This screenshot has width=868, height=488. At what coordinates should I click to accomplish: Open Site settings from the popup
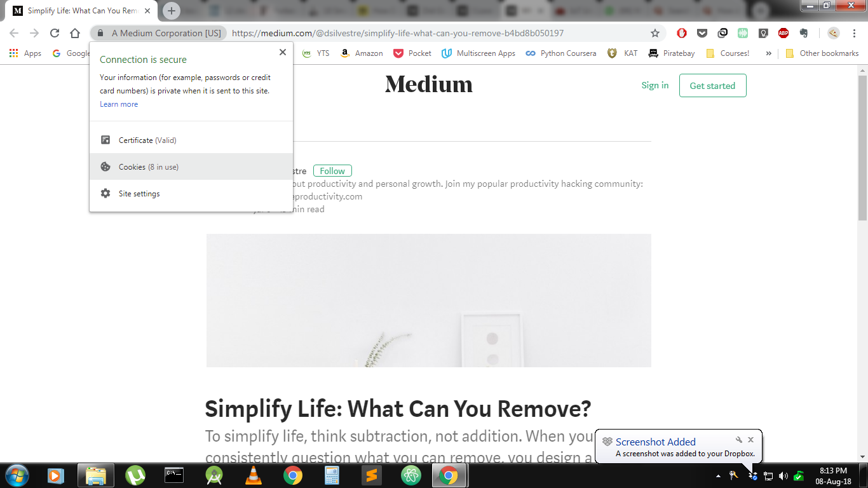click(x=191, y=193)
